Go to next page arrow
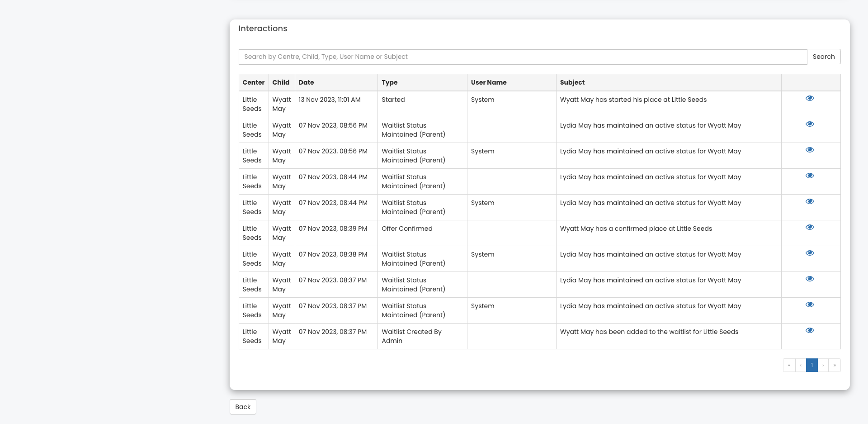 tap(823, 365)
